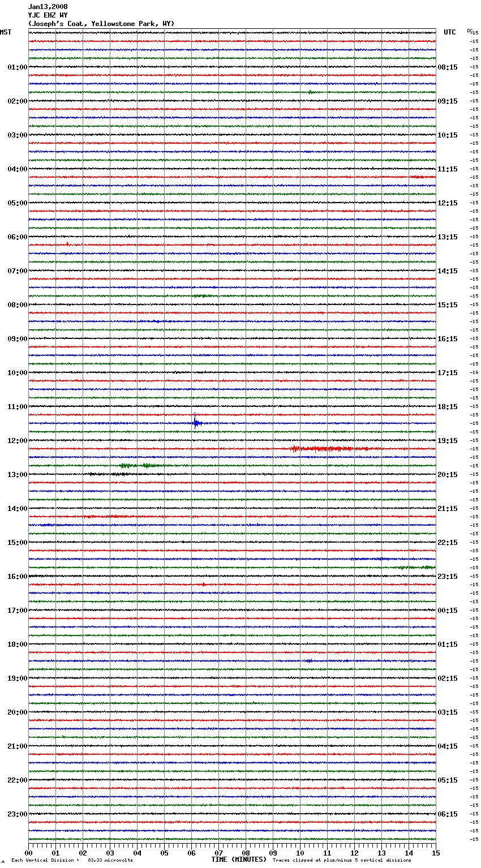Click the '09:15' UTC time label

[x=448, y=101]
